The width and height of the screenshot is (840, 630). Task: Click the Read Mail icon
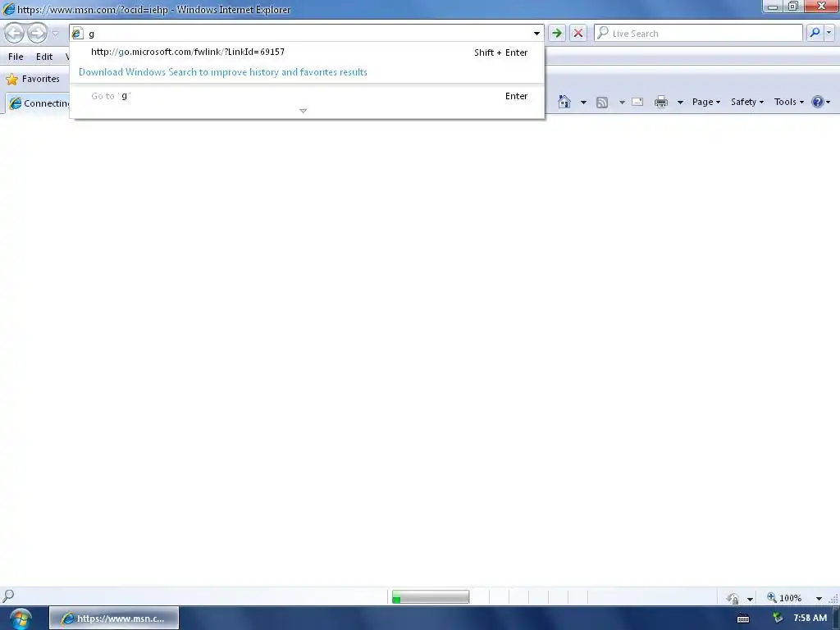click(637, 102)
